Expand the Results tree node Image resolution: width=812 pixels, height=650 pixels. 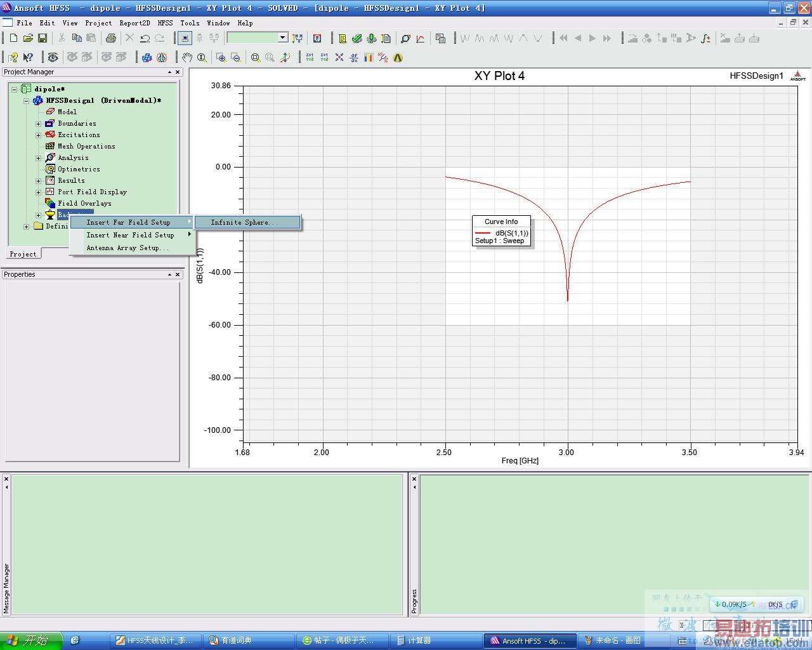[38, 181]
